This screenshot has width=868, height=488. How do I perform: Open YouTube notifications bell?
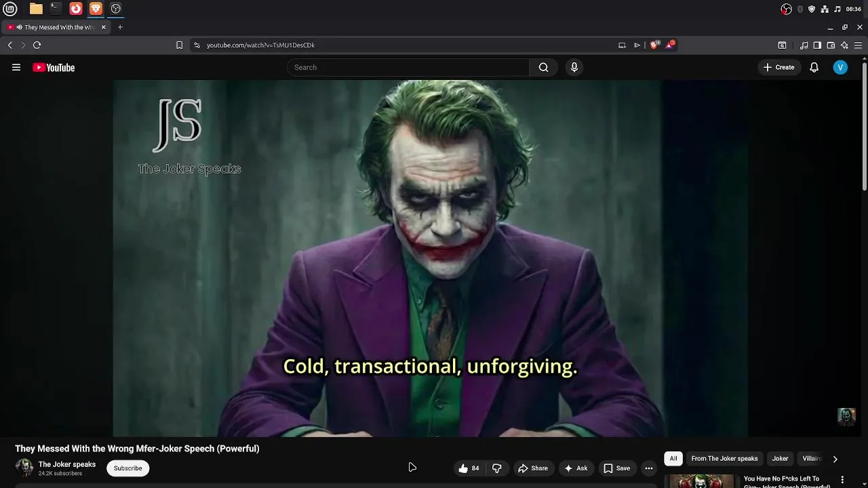pyautogui.click(x=814, y=67)
